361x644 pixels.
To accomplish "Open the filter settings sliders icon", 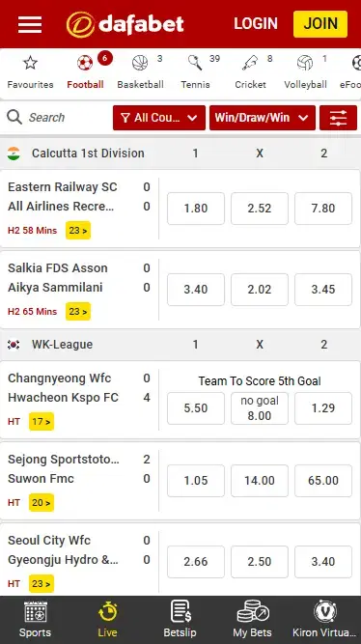I will click(x=338, y=118).
